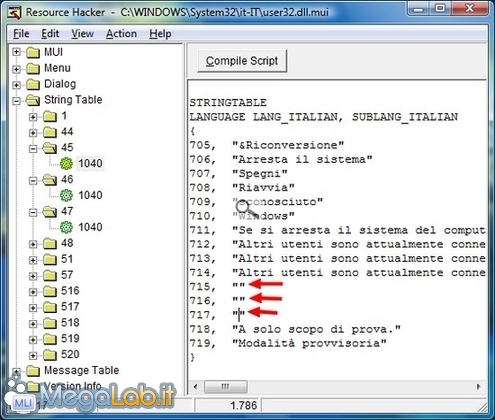Select the Message Table tree label
Viewport: 495px width, 420px height.
[x=81, y=370]
